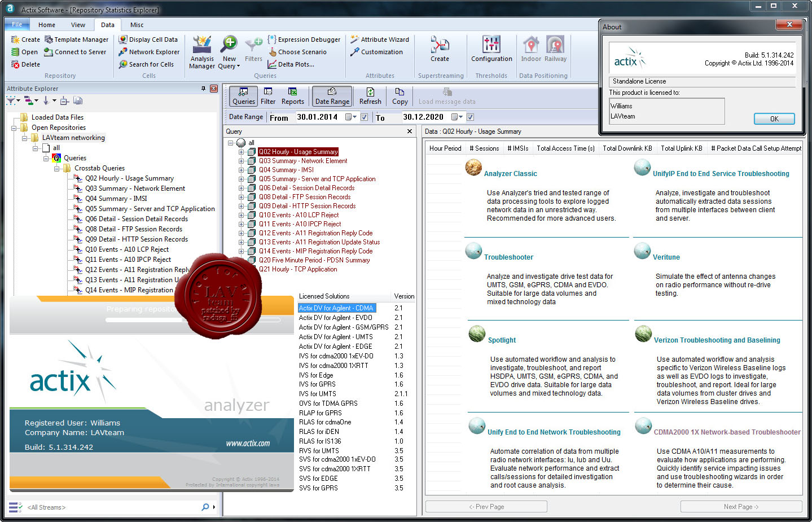Image resolution: width=812 pixels, height=522 pixels.
Task: Switch to the Home ribbon tab
Action: tap(47, 25)
